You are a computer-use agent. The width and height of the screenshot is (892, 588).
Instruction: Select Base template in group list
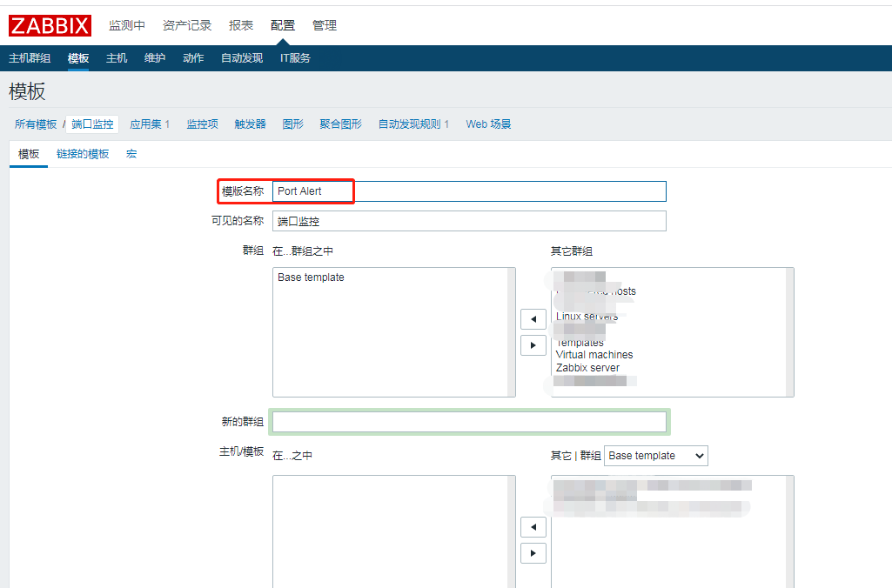click(x=311, y=277)
